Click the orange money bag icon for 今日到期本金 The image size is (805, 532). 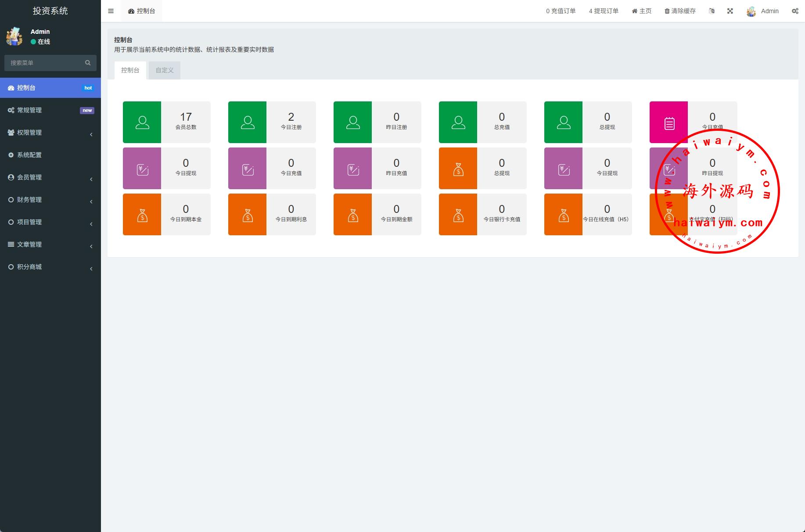click(x=142, y=214)
